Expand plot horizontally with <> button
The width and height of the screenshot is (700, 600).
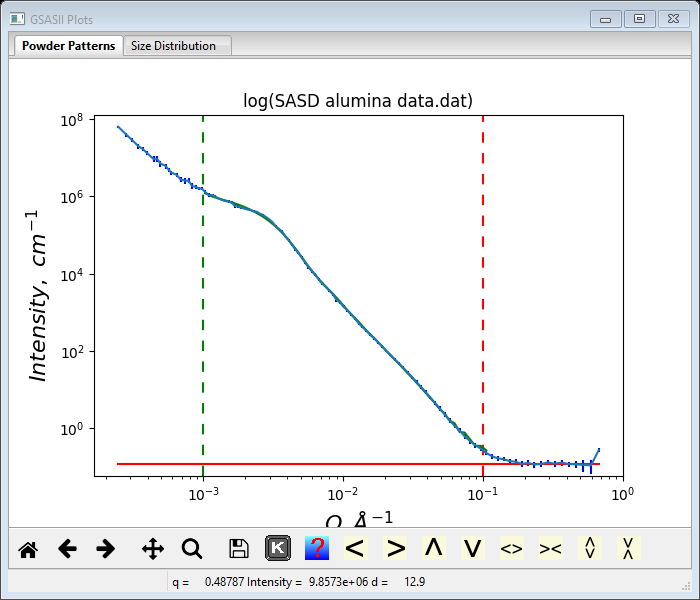(512, 548)
